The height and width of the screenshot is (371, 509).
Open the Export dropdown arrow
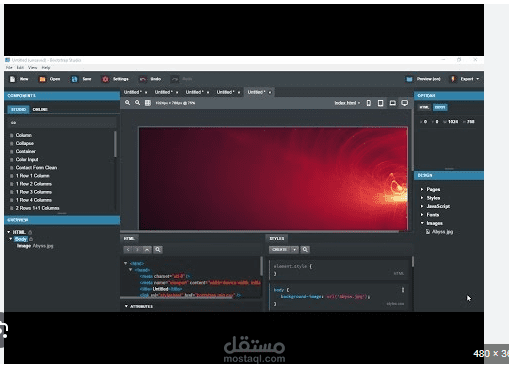tap(478, 79)
